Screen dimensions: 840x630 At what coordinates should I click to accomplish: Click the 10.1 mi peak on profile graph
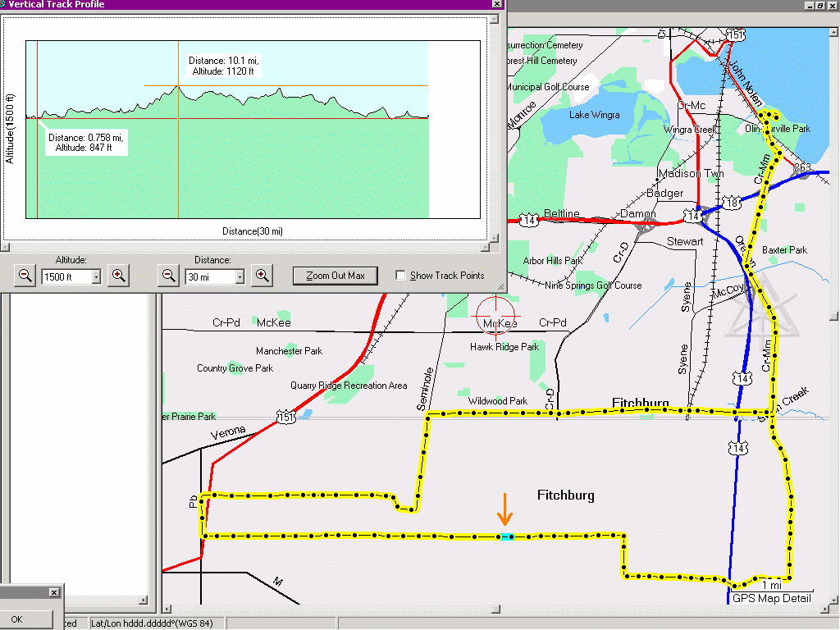(178, 85)
